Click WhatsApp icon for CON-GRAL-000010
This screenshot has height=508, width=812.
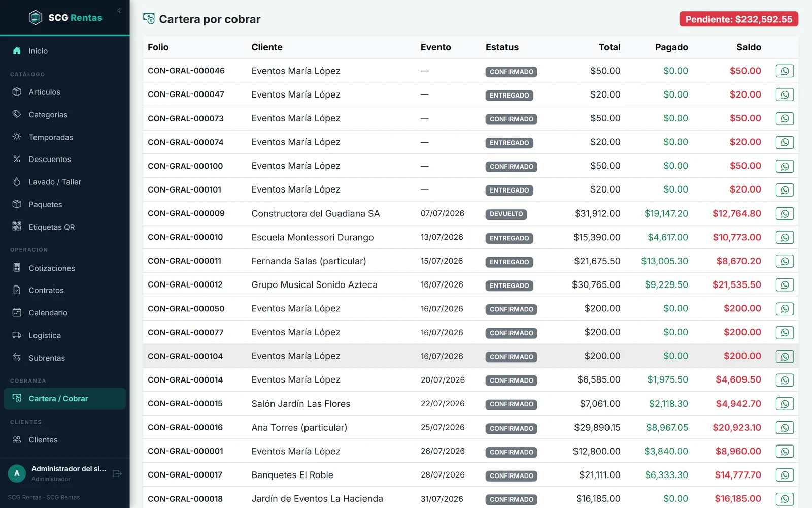785,237
